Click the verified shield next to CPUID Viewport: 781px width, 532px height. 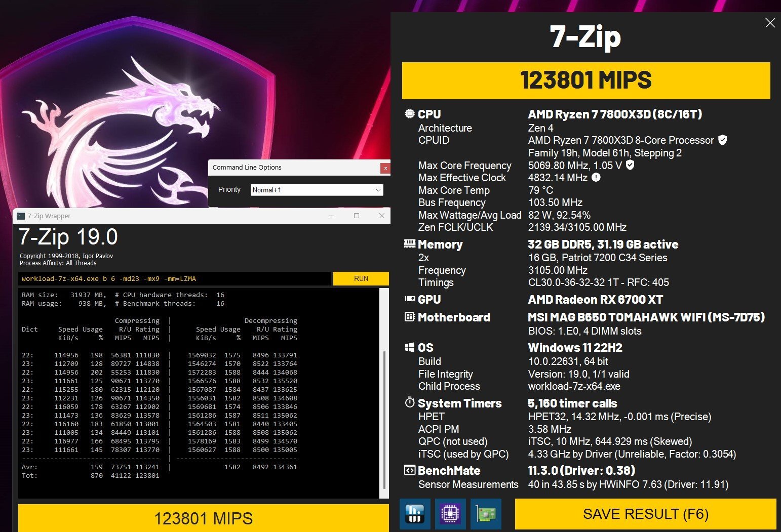723,140
